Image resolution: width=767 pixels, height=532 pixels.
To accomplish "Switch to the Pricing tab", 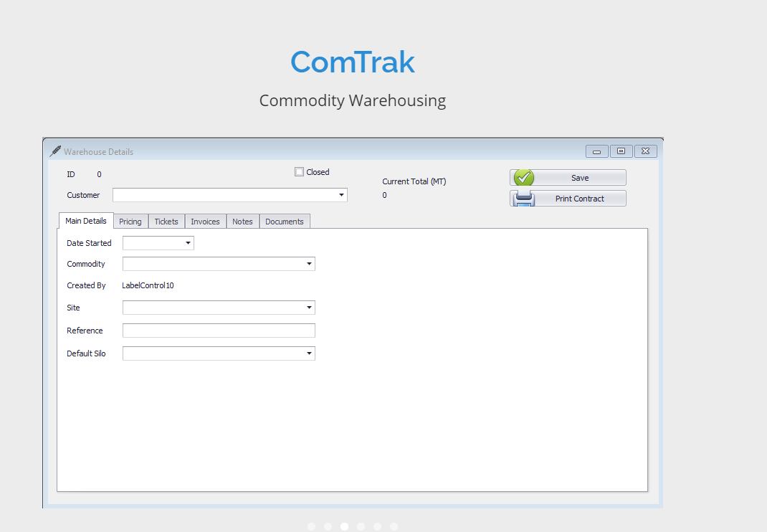I will pos(130,222).
